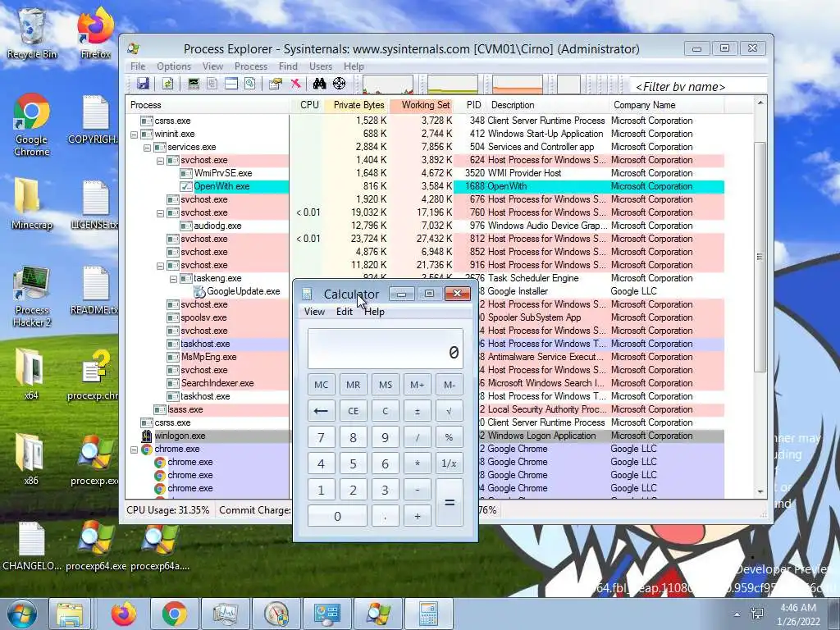
Task: Click the square root button in Calculator
Action: [449, 411]
